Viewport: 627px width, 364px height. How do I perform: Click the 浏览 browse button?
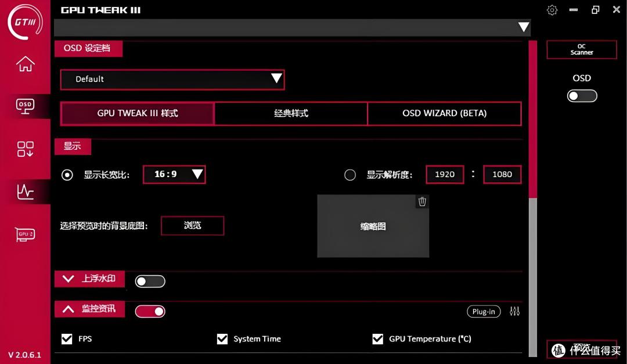pyautogui.click(x=192, y=226)
